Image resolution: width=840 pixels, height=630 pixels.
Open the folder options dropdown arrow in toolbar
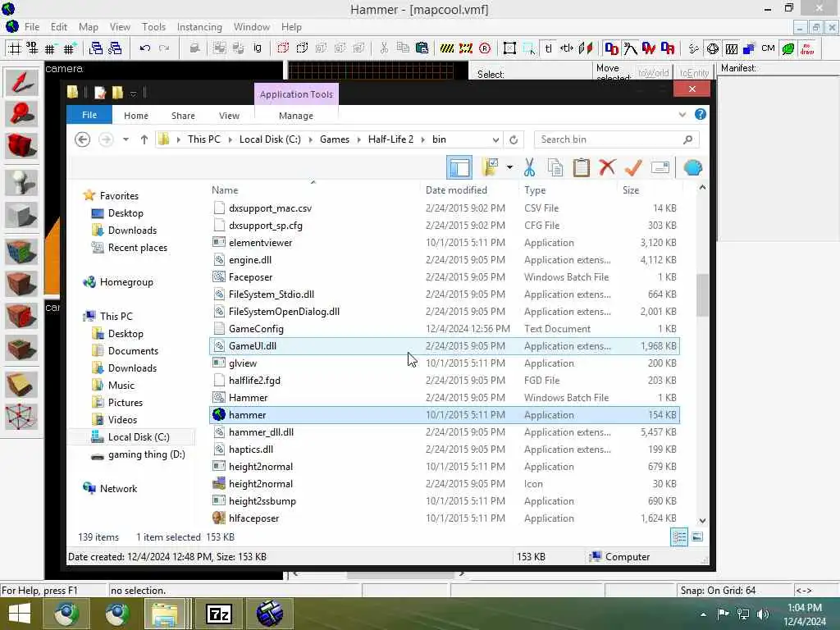tap(509, 167)
